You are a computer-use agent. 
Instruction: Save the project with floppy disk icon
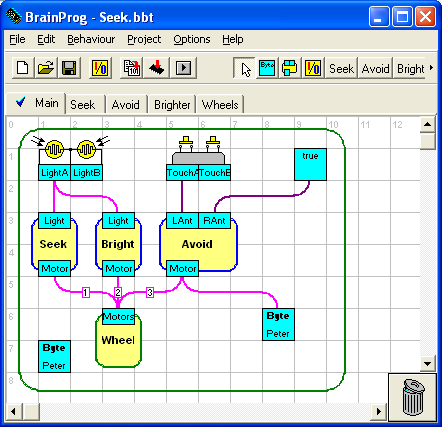(x=69, y=68)
